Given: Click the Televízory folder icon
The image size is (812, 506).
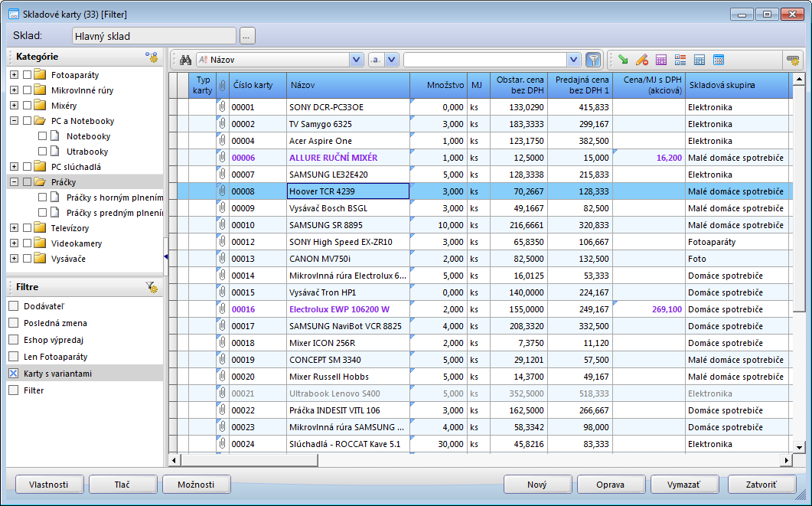Looking at the screenshot, I should coord(40,228).
